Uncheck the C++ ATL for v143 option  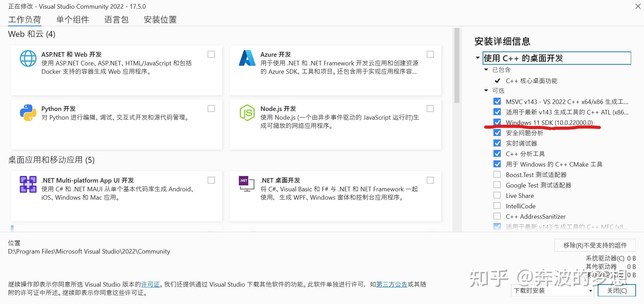click(x=497, y=112)
